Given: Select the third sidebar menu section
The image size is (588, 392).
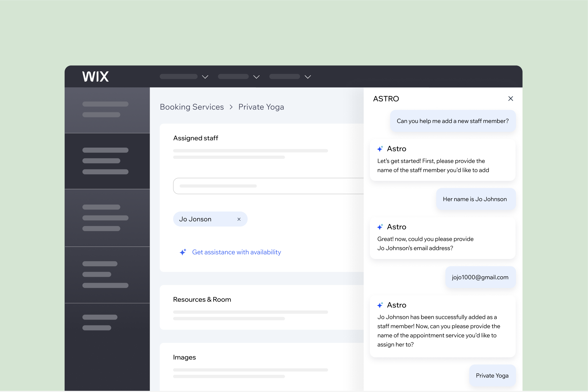Looking at the screenshot, I should pos(107,218).
